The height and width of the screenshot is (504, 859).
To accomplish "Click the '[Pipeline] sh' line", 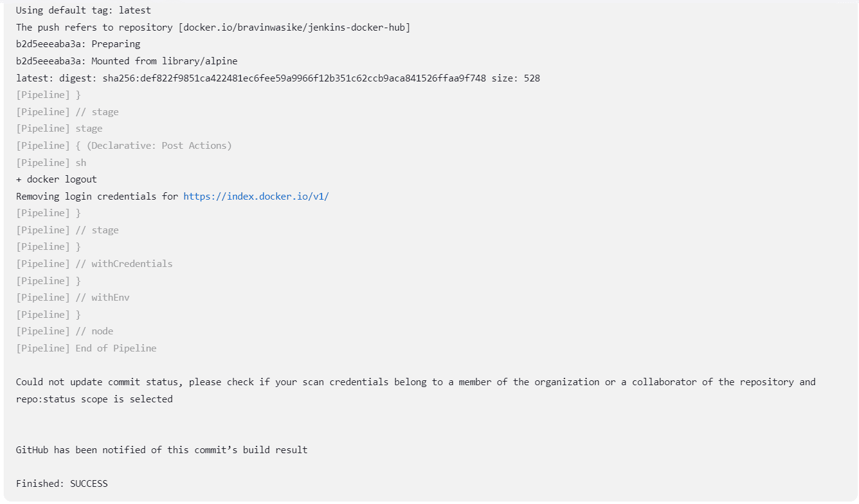I will (x=51, y=163).
